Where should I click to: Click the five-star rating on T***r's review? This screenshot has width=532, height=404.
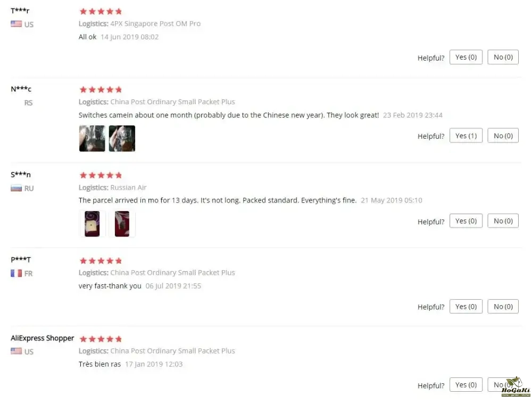click(101, 11)
